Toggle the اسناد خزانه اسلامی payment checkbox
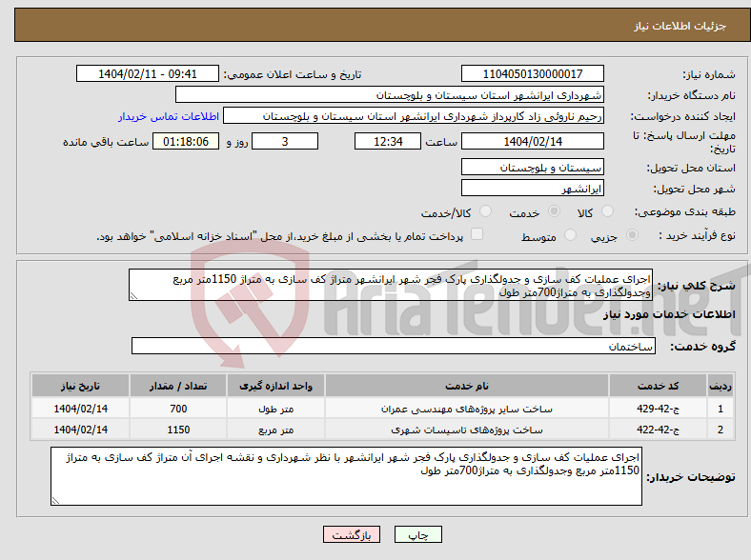Screen dimensions: 751x560 477,234
